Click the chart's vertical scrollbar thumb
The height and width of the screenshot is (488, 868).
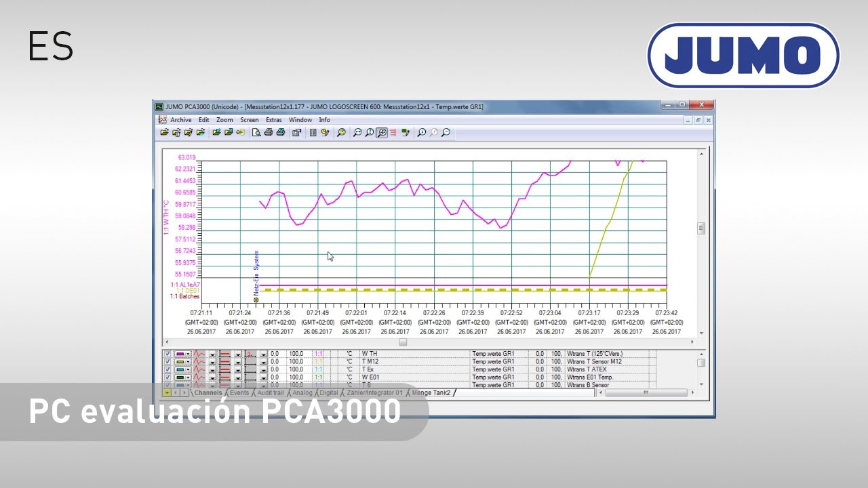tap(701, 228)
